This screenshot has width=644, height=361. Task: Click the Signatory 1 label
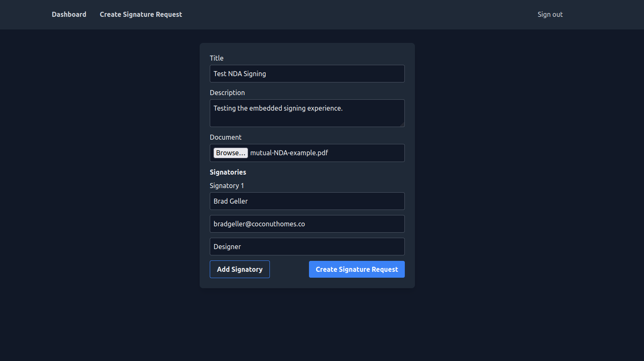(x=227, y=186)
